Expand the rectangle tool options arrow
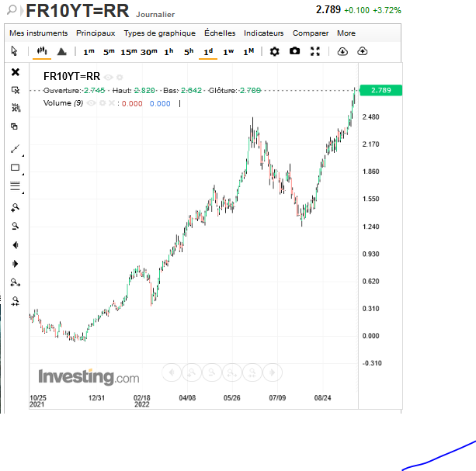This screenshot has width=476, height=471. pos(23,174)
